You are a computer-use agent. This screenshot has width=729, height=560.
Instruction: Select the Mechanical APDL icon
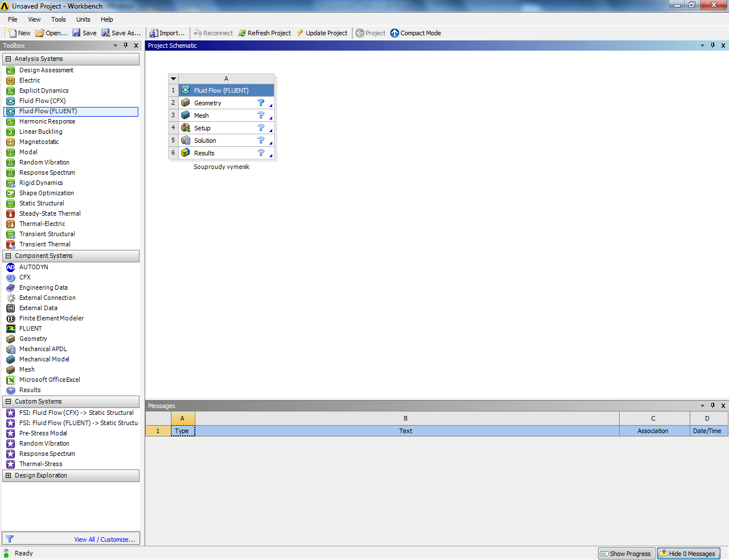coord(10,349)
